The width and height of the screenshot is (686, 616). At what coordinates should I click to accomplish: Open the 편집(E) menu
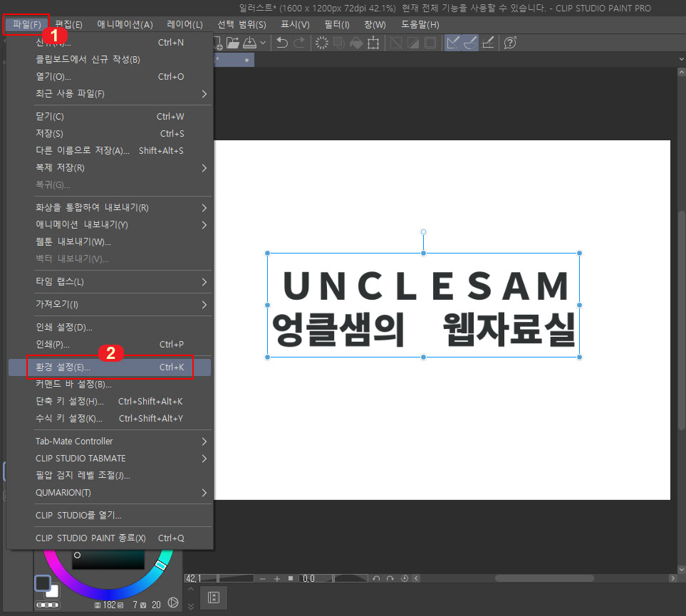click(x=68, y=24)
